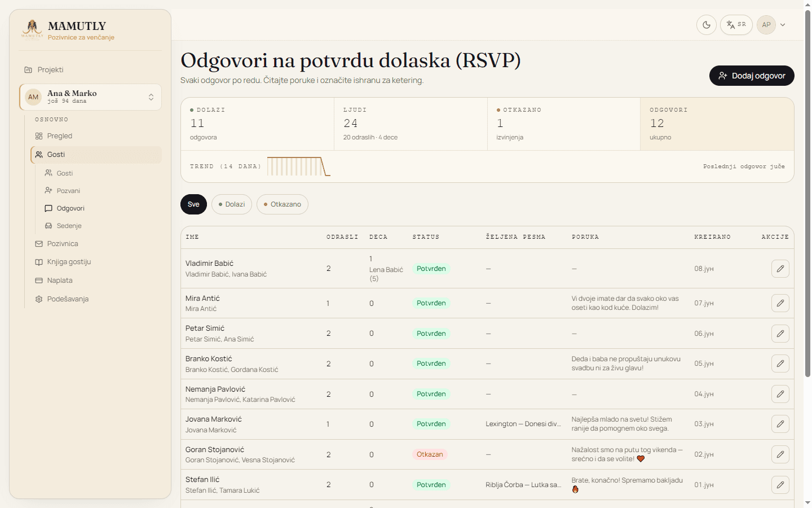This screenshot has height=508, width=812.
Task: Open the AP user avatar menu
Action: coord(766,25)
